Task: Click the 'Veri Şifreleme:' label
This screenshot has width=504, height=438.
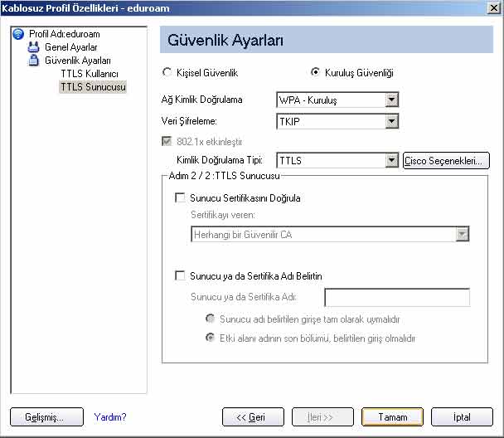Action: pos(189,121)
